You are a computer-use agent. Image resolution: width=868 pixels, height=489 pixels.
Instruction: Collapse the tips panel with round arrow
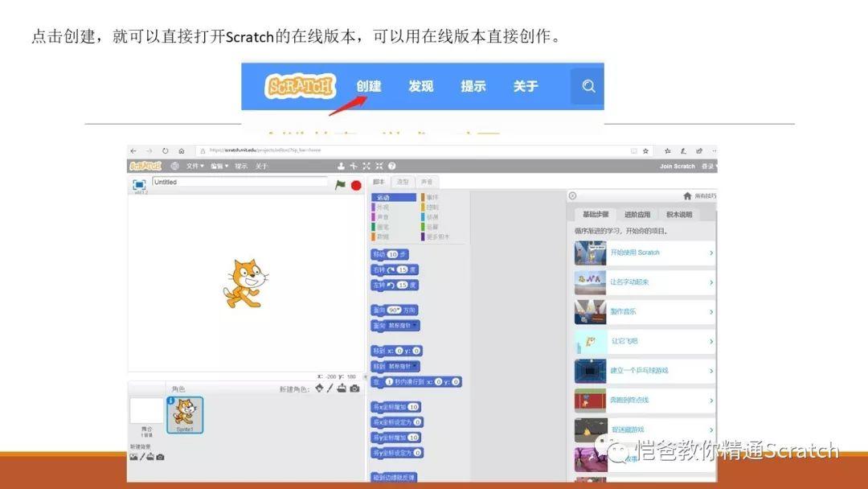(x=572, y=195)
